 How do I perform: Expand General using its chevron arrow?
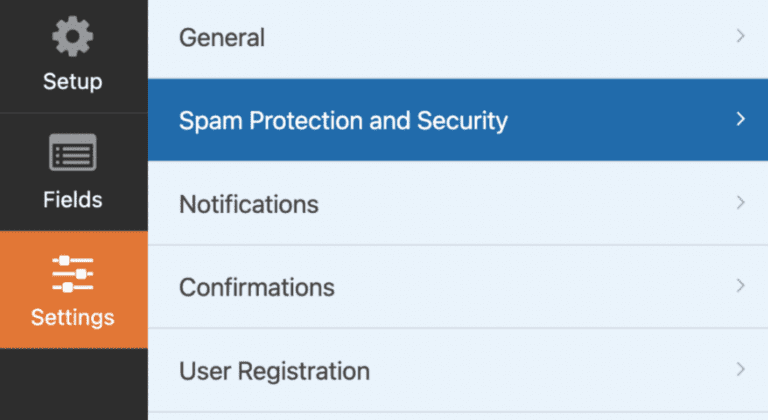[741, 36]
